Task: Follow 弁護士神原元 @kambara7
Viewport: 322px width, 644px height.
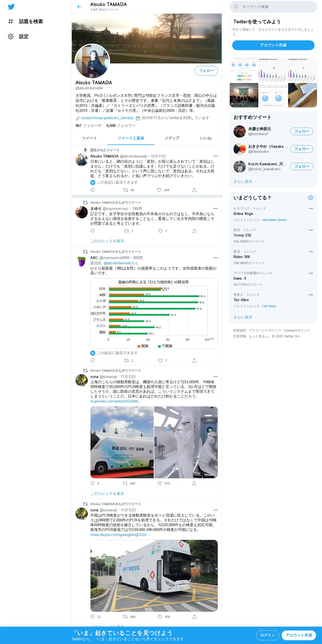Action: [x=301, y=131]
